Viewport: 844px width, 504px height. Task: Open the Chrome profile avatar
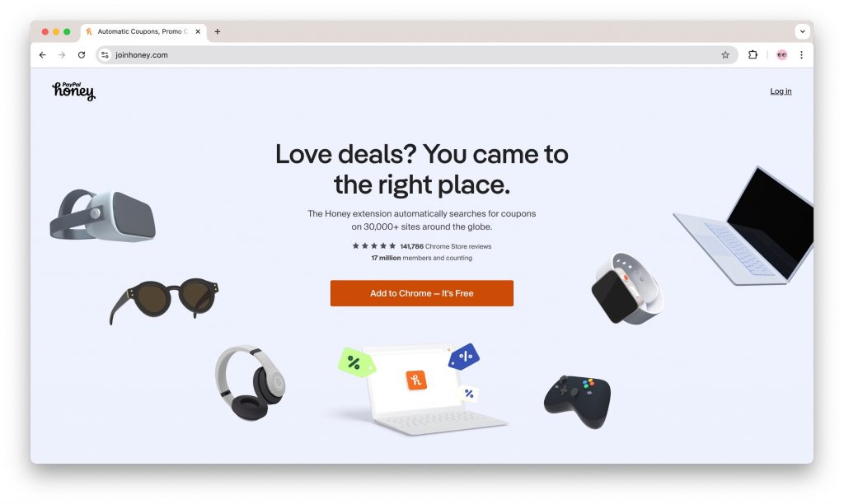(781, 55)
